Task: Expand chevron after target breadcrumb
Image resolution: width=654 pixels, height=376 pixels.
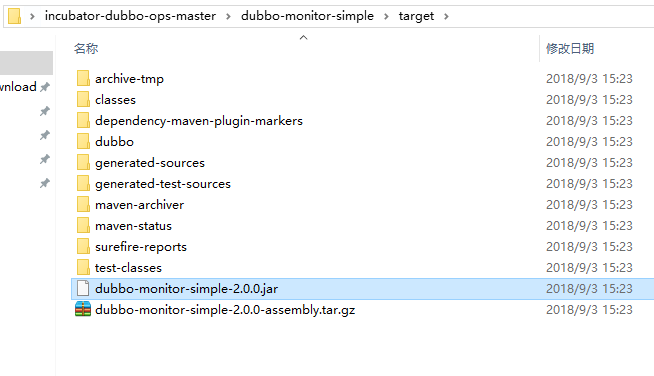Action: coord(446,16)
